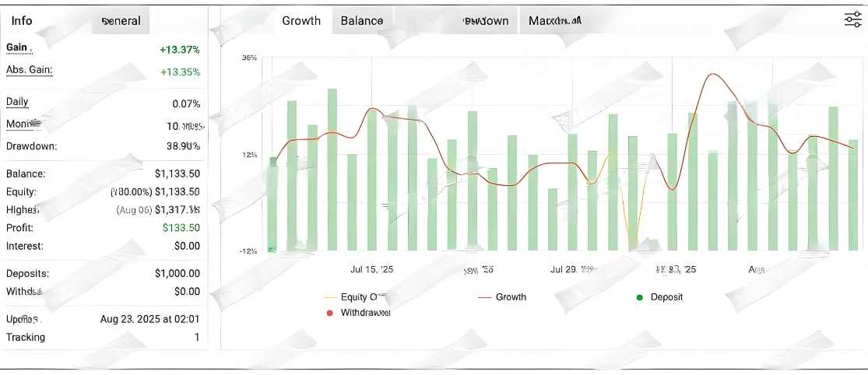Click the Aug 23, 2025 updated timestamp
The width and height of the screenshot is (868, 375).
pyautogui.click(x=149, y=319)
